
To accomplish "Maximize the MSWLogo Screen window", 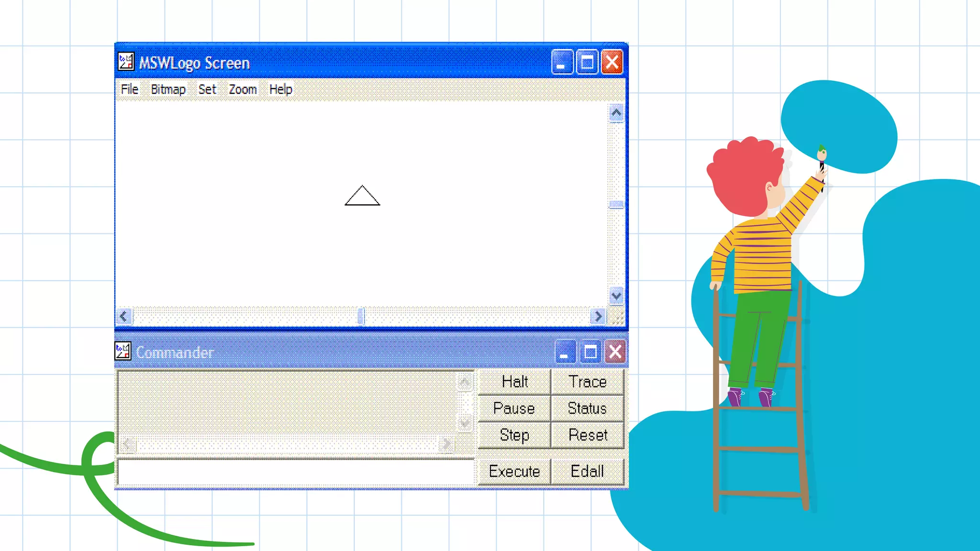I will point(587,62).
